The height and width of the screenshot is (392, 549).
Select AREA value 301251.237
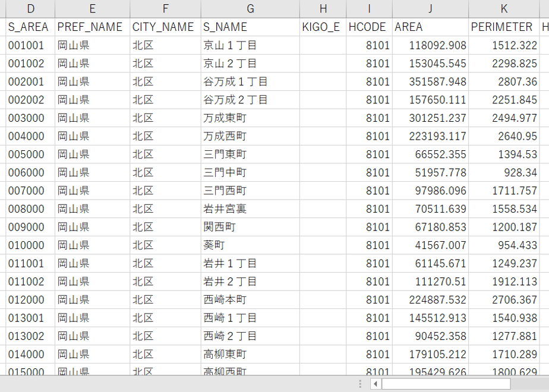pyautogui.click(x=430, y=118)
